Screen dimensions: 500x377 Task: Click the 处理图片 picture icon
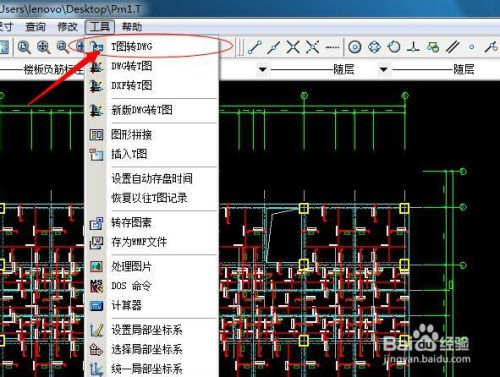click(97, 267)
